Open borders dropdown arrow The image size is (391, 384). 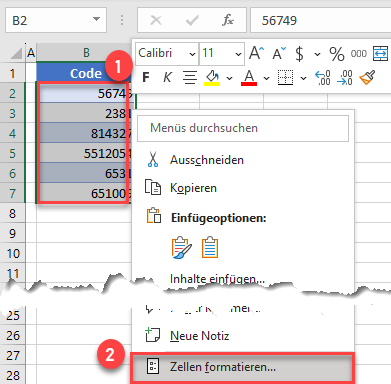point(303,78)
